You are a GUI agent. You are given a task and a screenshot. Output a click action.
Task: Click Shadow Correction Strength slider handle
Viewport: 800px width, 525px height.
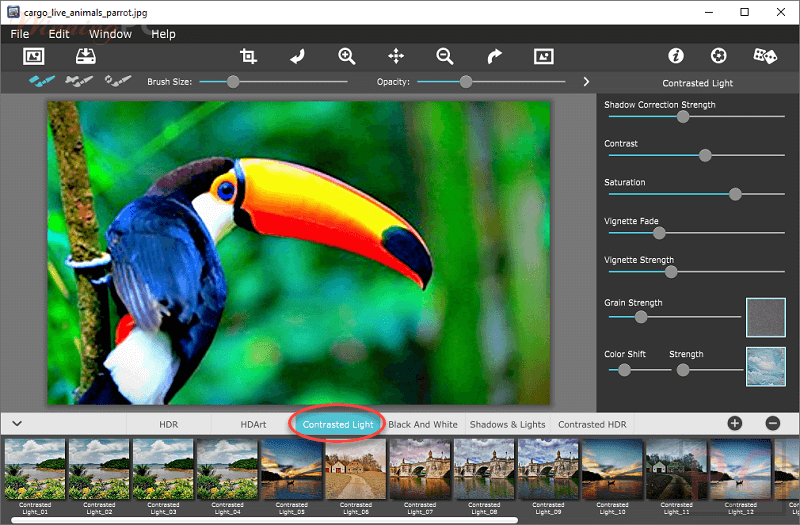[683, 117]
